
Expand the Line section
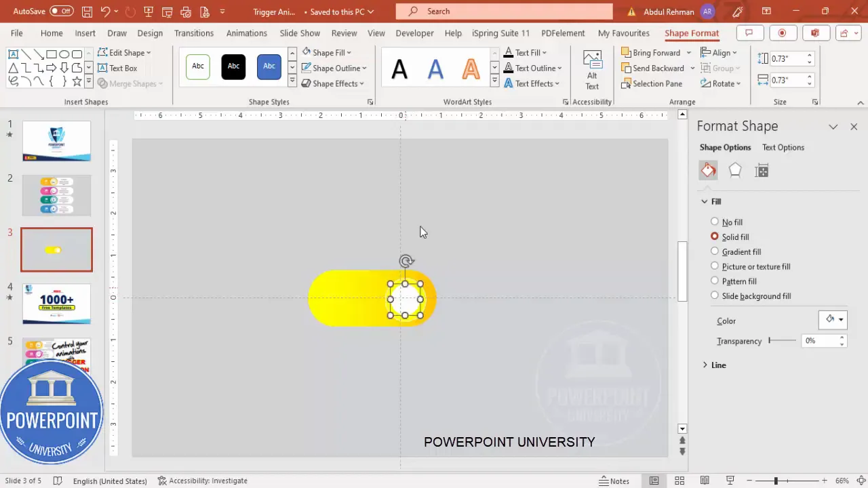(x=715, y=365)
